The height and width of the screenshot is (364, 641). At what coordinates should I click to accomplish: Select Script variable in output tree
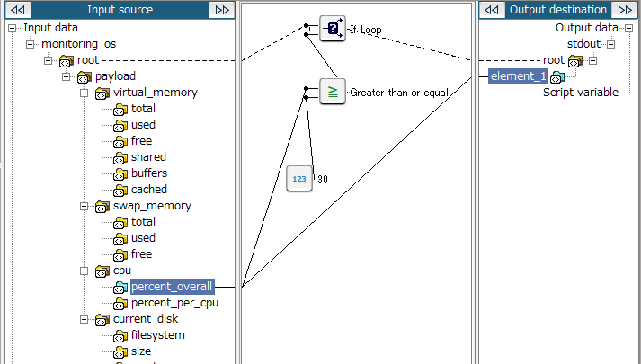point(580,93)
